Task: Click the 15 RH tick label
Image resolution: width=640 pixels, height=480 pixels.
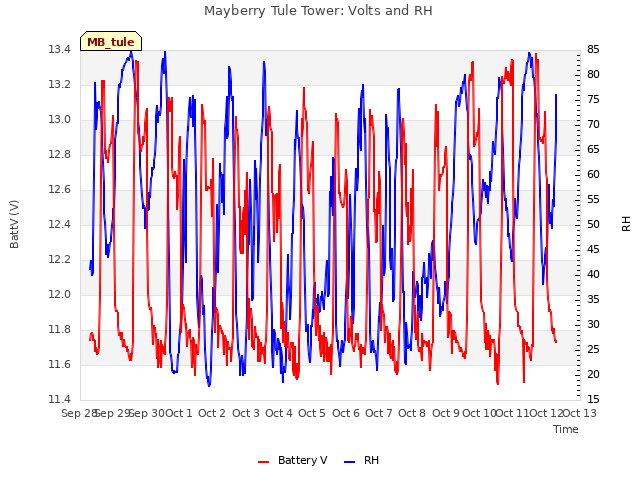Action: (593, 399)
